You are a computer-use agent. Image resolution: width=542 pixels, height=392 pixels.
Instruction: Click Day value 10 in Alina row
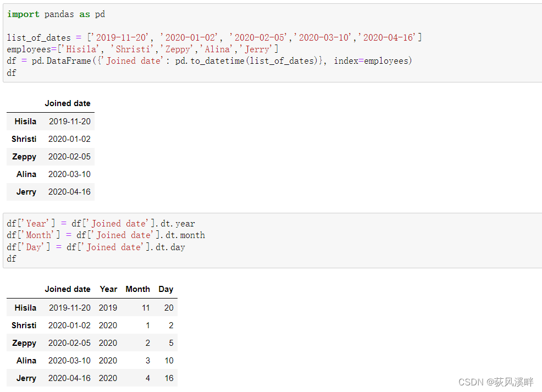coord(169,361)
